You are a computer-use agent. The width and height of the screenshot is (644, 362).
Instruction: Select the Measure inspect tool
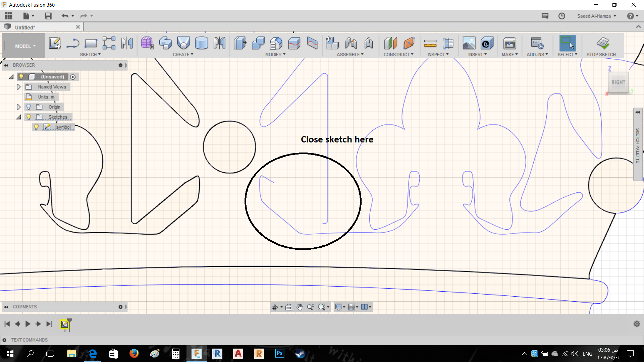pyautogui.click(x=430, y=43)
